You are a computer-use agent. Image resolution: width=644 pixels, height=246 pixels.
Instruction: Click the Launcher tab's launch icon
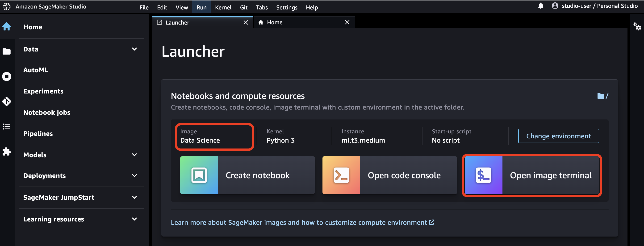[x=159, y=22]
